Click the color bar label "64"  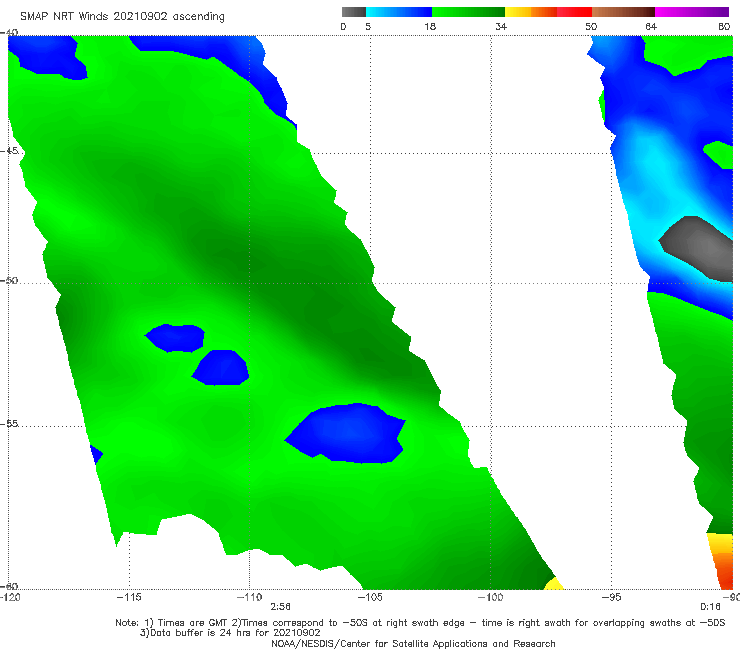point(651,27)
